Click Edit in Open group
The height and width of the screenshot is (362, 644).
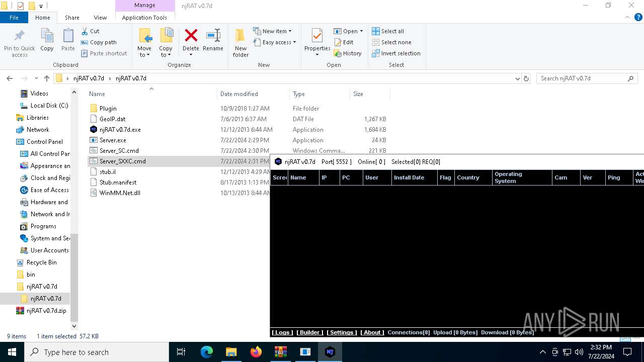344,42
